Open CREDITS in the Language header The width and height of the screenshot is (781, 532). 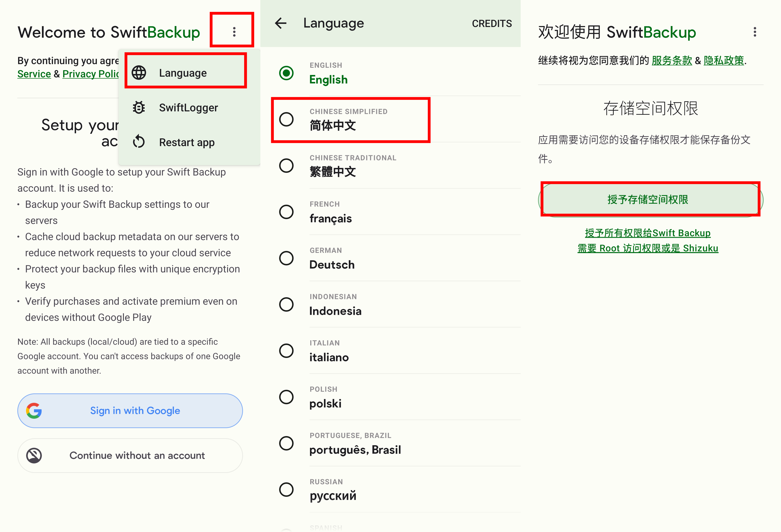click(492, 24)
